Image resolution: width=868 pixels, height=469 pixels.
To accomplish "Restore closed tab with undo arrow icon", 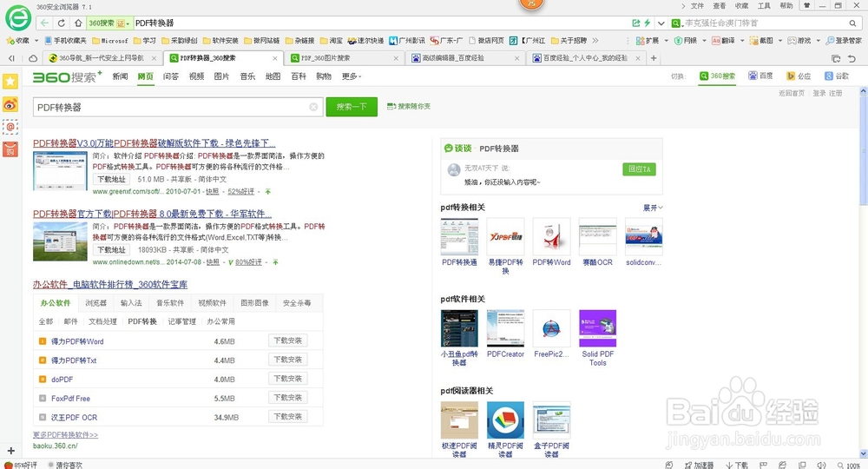I will coord(852,58).
